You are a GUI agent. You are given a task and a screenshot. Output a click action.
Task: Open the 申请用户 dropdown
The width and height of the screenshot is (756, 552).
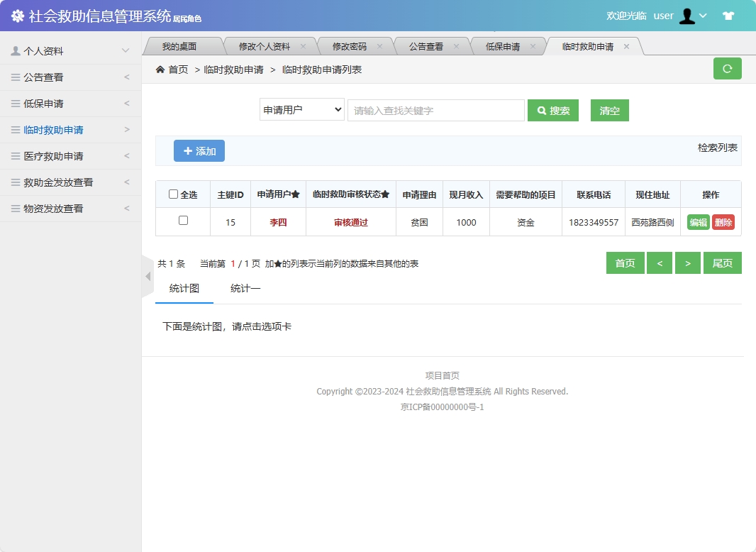click(301, 110)
